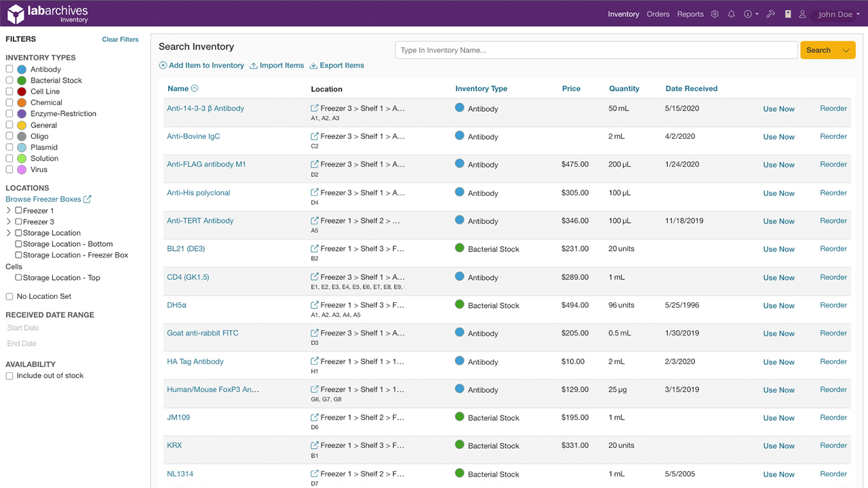Open location link icon for BL21 (DE3)
The height and width of the screenshot is (488, 868).
(x=315, y=249)
